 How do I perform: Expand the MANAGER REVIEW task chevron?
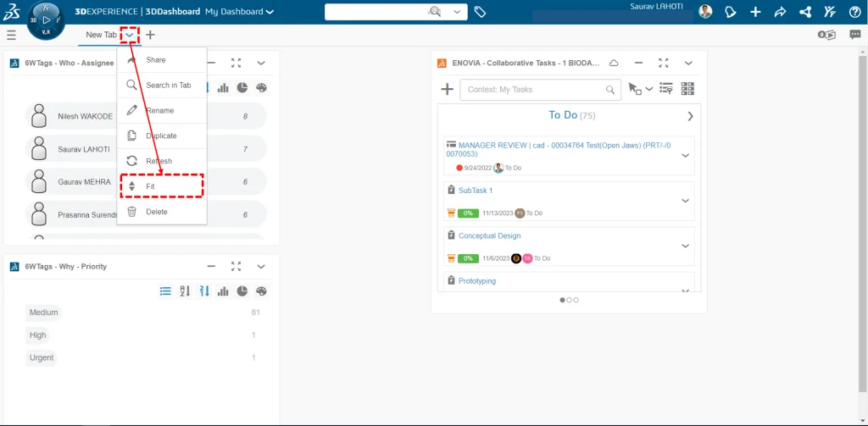685,155
